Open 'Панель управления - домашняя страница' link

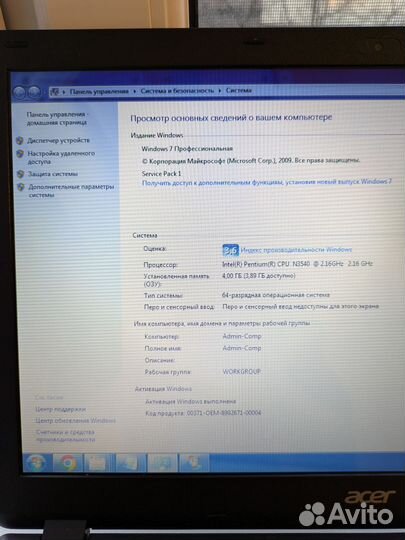pyautogui.click(x=57, y=118)
